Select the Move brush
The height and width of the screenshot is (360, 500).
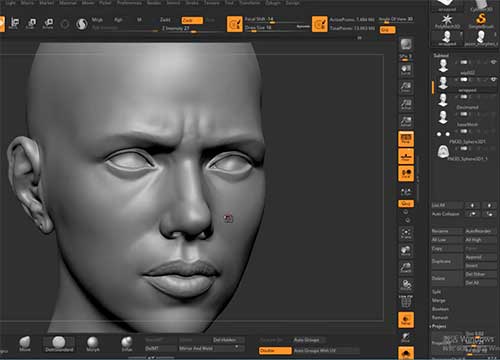pos(25,344)
